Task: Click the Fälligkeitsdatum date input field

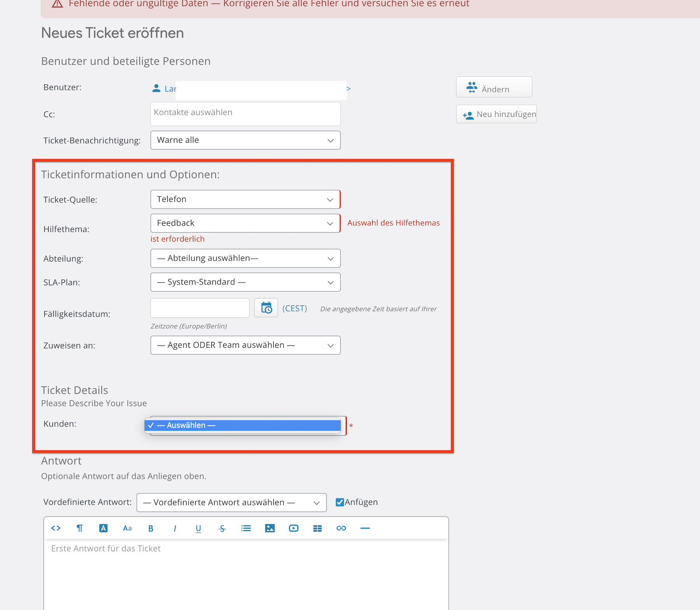Action: (200, 308)
